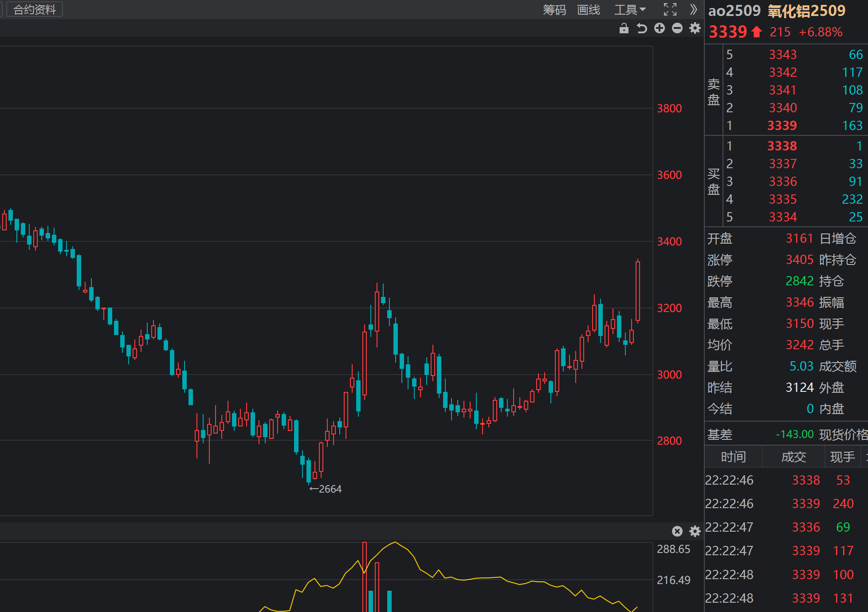This screenshot has width=868, height=612.
Task: Select sell level 2 price 3340
Action: (x=783, y=108)
